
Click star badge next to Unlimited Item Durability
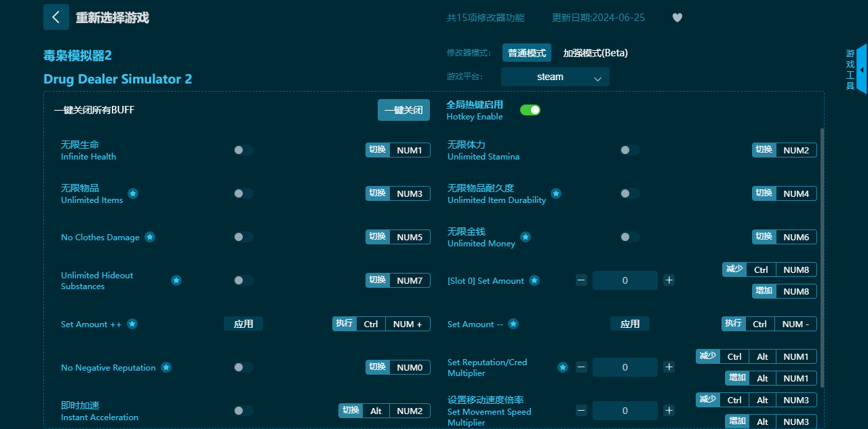point(556,193)
